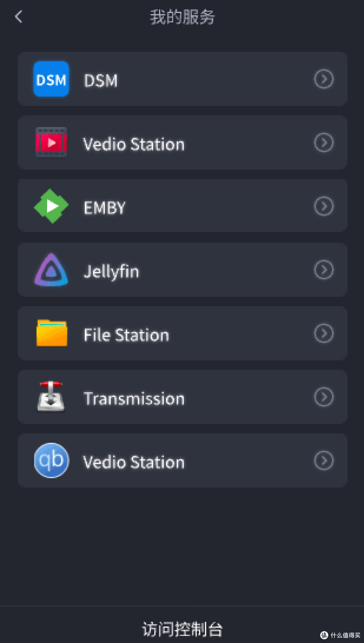
Task: Open the blue qb qBittorrent icon
Action: point(52,460)
